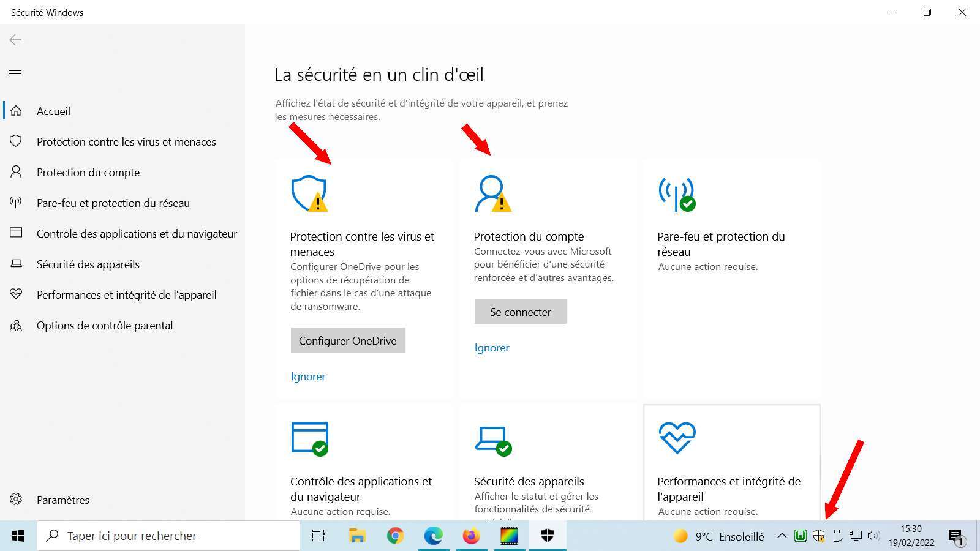This screenshot has width=980, height=551.
Task: Open the weather widget showing 9°C Ensoleillé
Action: (x=718, y=536)
